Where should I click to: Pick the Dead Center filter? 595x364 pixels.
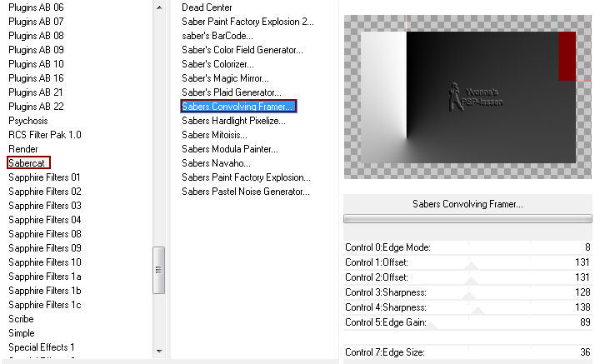[207, 7]
